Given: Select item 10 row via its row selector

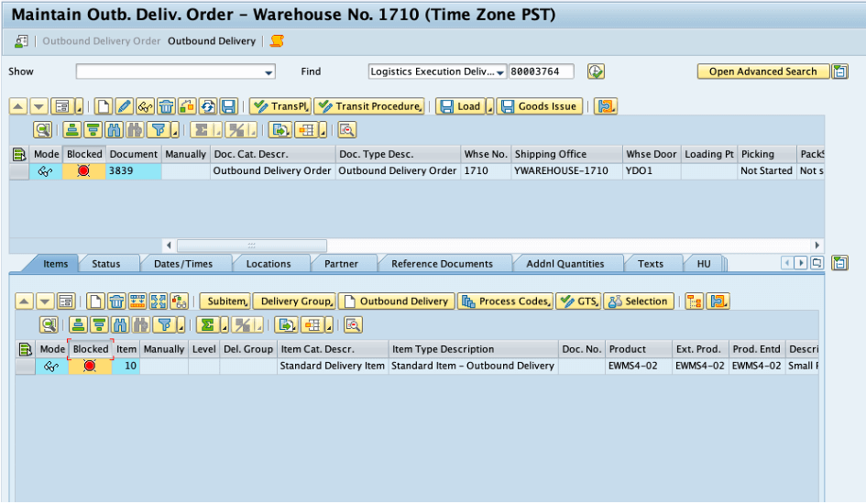Looking at the screenshot, I should pyautogui.click(x=26, y=366).
